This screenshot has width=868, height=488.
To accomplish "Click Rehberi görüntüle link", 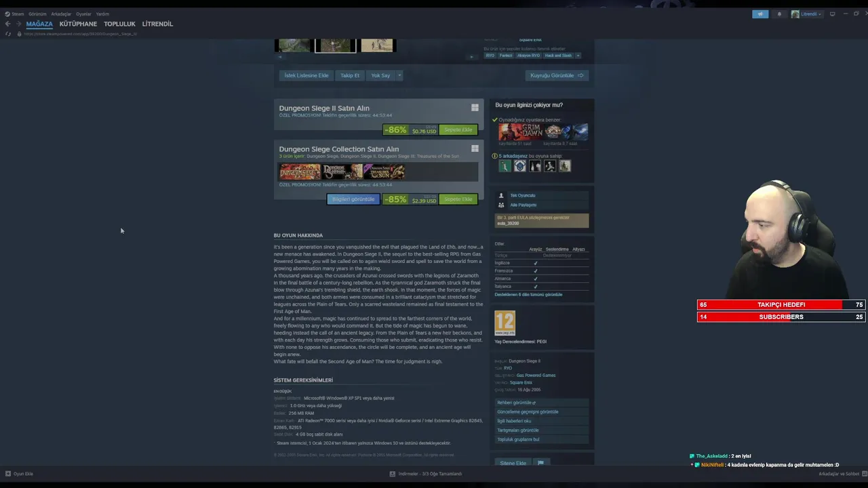I will click(542, 403).
